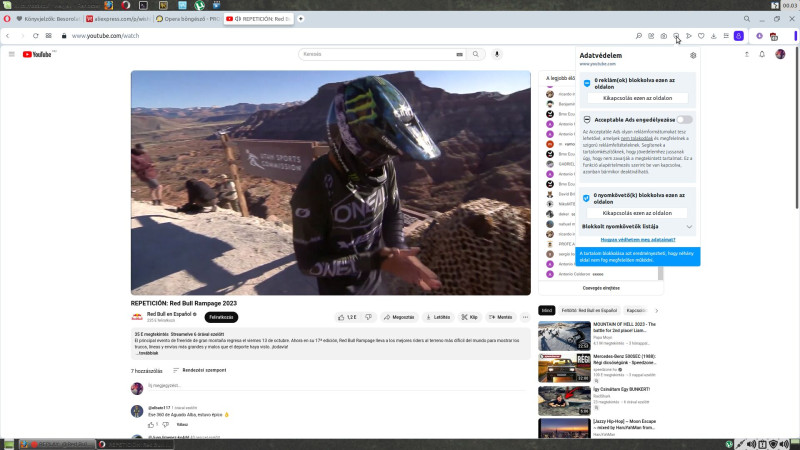Open Mercedes-Benz 500SEC video thumbnail
The width and height of the screenshot is (800, 450).
coord(564,368)
